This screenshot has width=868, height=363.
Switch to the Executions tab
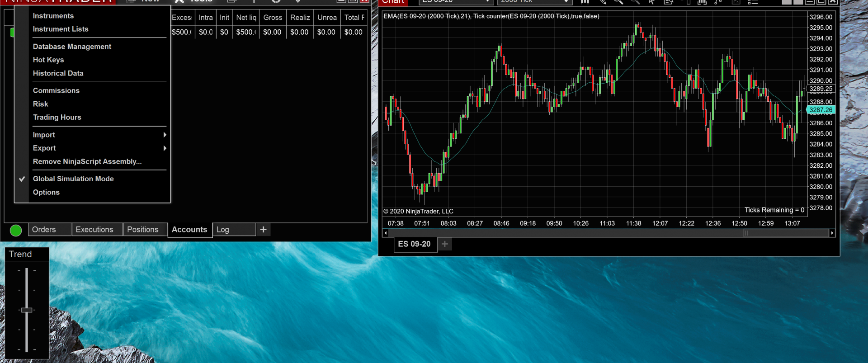tap(97, 230)
